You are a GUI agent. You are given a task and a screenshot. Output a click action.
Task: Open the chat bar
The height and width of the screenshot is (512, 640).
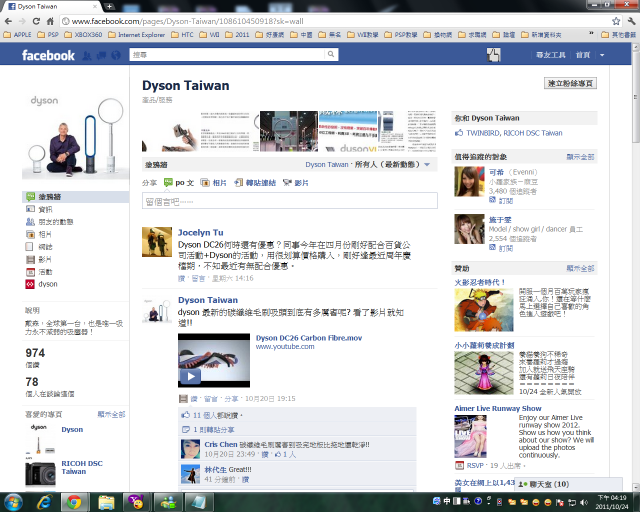click(568, 485)
